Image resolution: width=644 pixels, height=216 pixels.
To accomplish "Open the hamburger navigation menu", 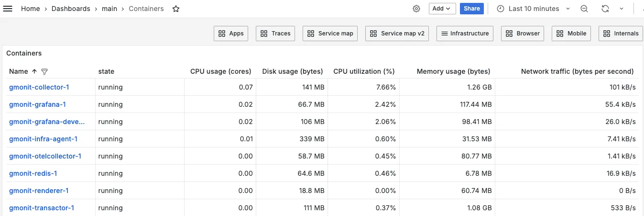I will 8,9.
